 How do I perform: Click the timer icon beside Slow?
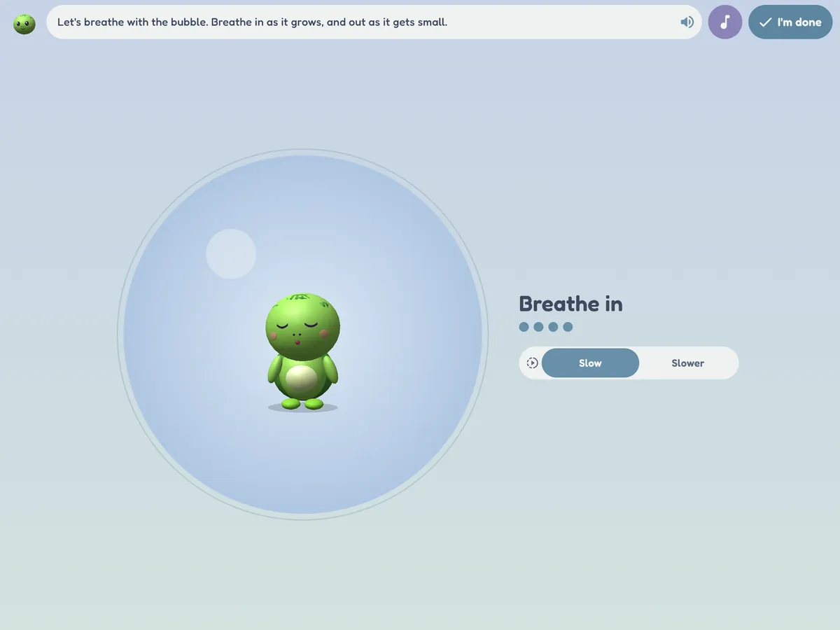(532, 363)
